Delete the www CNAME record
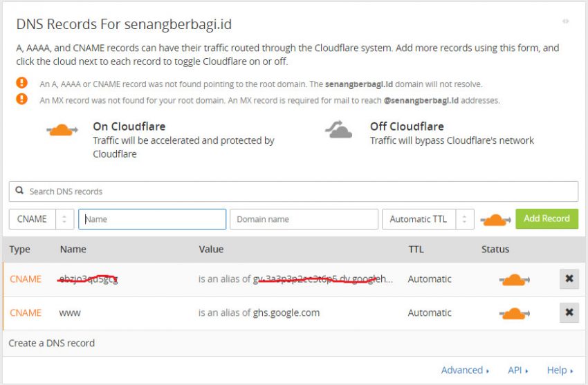 (x=569, y=313)
